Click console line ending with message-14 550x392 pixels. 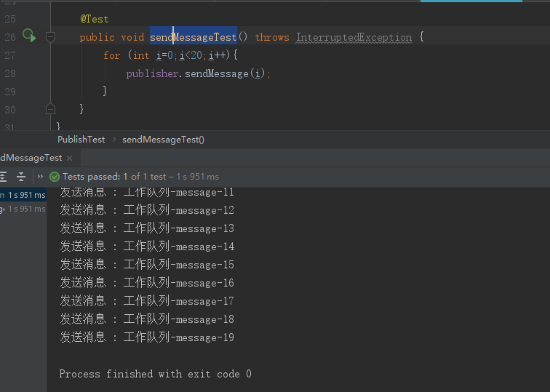click(x=147, y=247)
